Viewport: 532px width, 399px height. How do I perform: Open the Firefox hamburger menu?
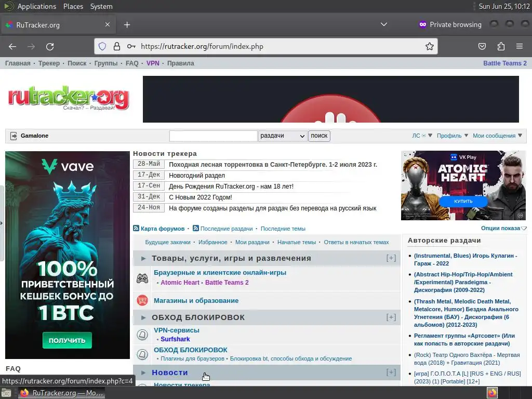pos(520,46)
